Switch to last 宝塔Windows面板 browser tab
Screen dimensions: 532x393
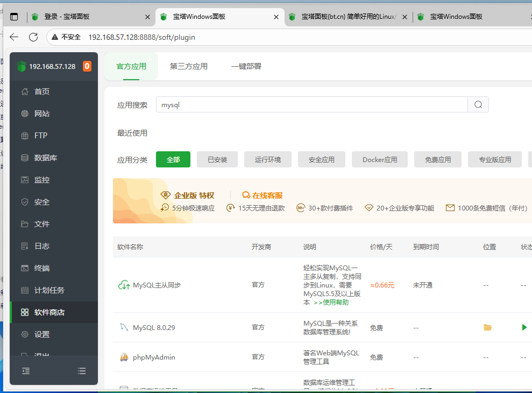click(x=472, y=17)
